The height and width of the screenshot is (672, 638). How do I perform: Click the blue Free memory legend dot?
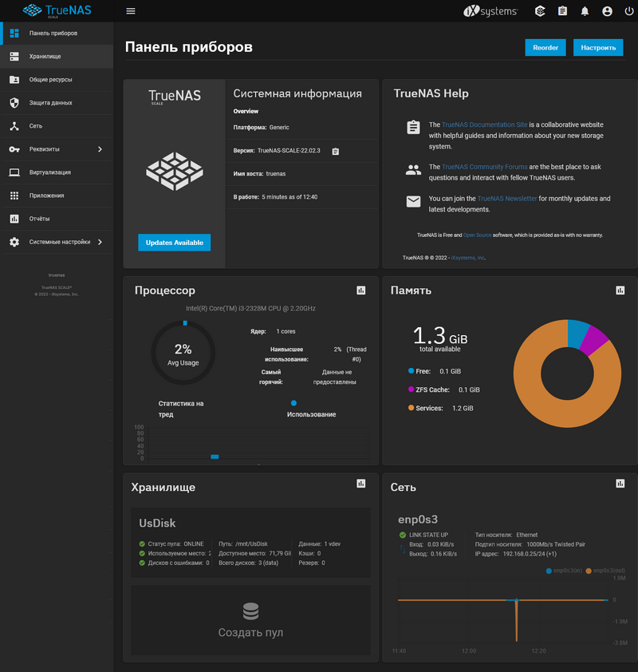[411, 370]
